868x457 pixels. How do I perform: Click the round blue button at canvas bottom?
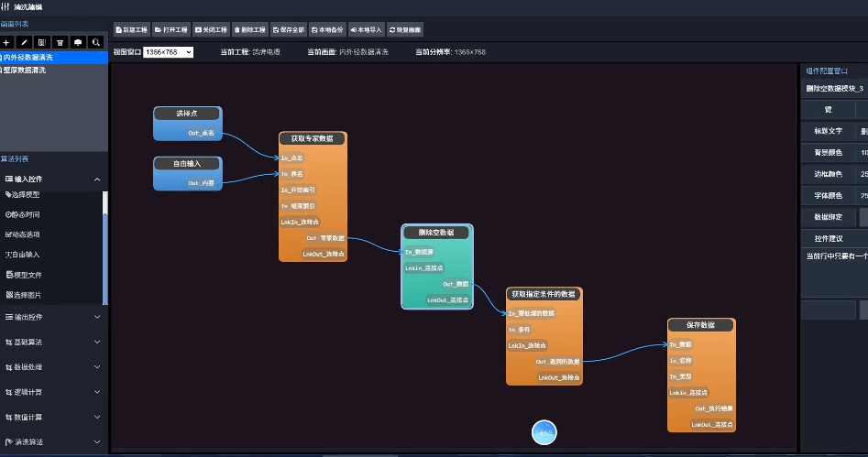tap(544, 431)
